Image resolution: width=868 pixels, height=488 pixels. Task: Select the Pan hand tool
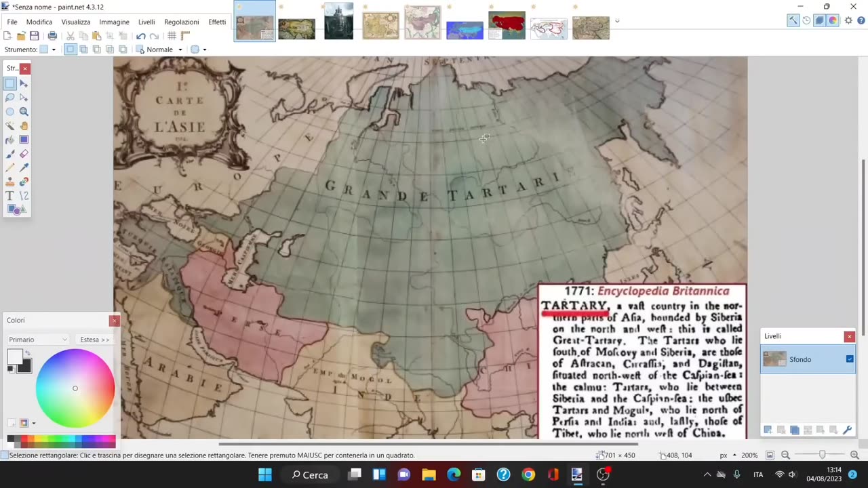(24, 125)
